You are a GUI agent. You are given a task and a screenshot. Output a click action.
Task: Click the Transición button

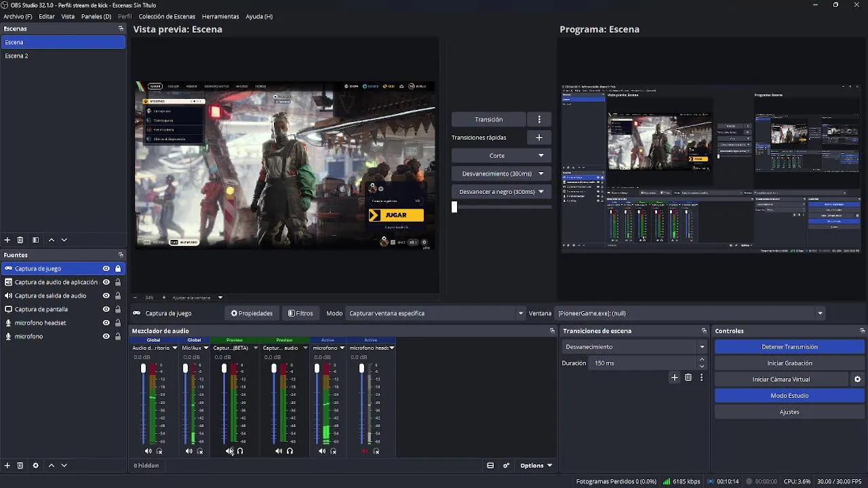click(x=489, y=119)
